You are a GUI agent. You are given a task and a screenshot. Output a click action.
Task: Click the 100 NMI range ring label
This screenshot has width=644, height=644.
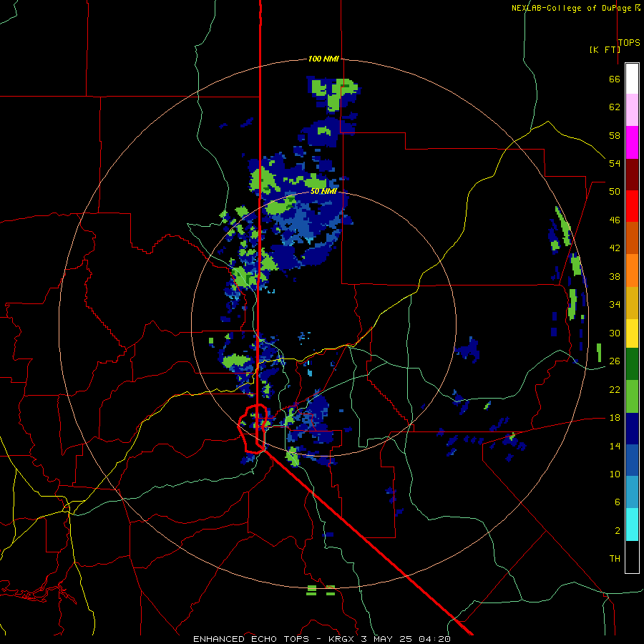tap(323, 59)
